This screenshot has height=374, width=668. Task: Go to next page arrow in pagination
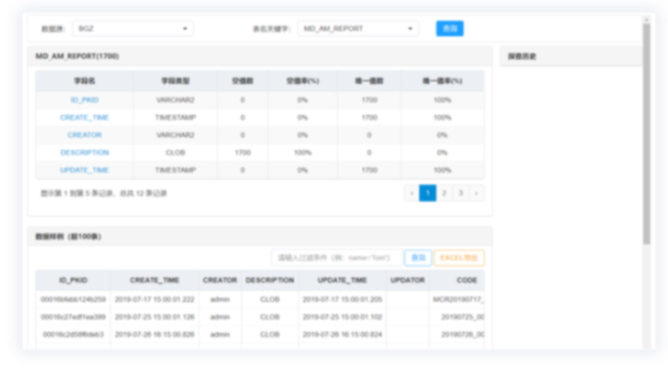point(476,193)
